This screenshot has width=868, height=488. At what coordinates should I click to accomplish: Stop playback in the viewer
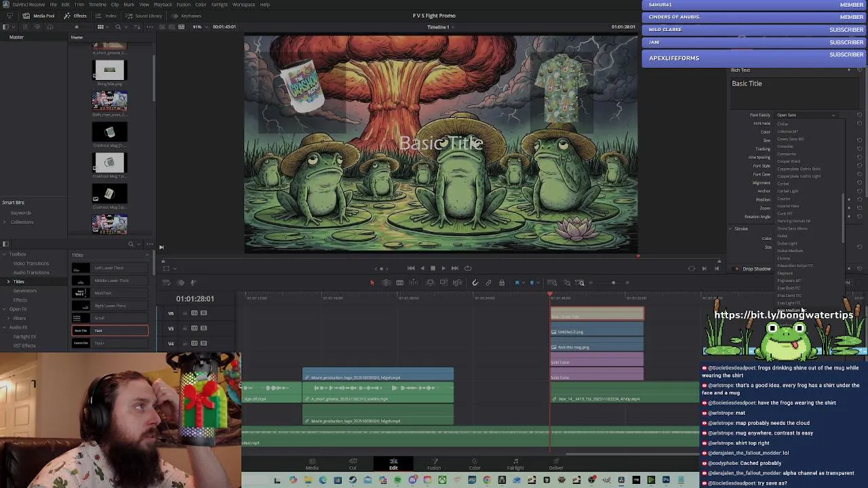click(433, 268)
